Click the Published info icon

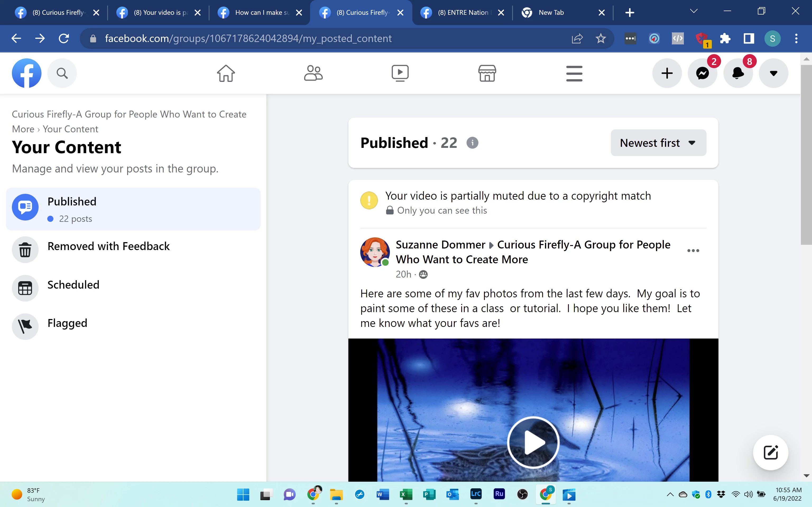(x=472, y=143)
